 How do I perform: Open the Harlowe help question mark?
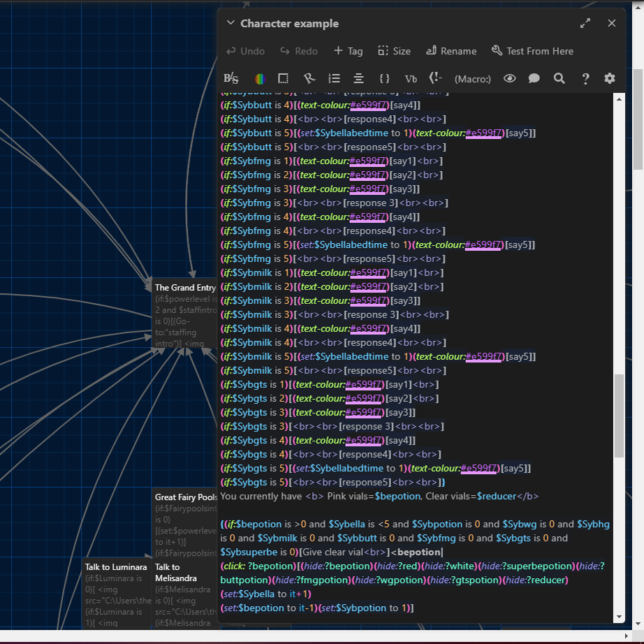[x=585, y=79]
